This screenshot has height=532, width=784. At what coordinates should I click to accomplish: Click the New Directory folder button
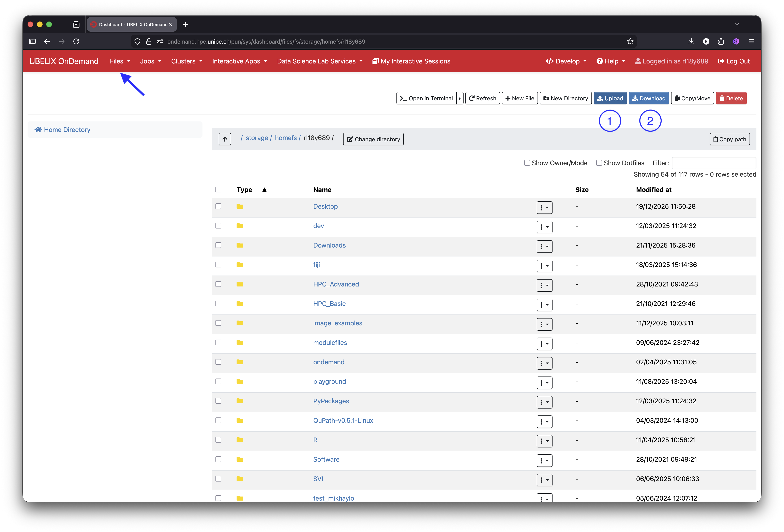pyautogui.click(x=565, y=98)
